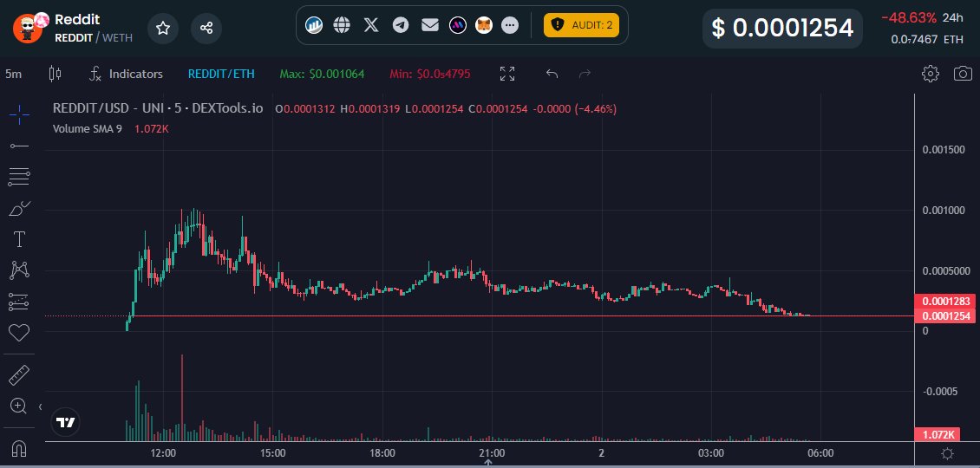Toggle magnet mode for drawings
Viewport: 980px width, 468px height.
tap(19, 449)
